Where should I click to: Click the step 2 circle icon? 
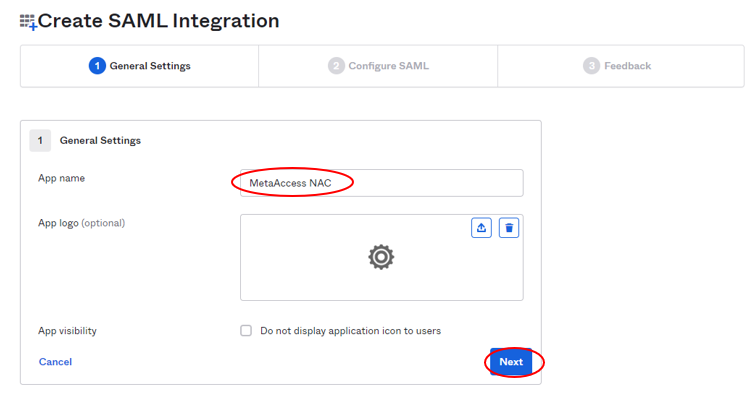coord(336,65)
